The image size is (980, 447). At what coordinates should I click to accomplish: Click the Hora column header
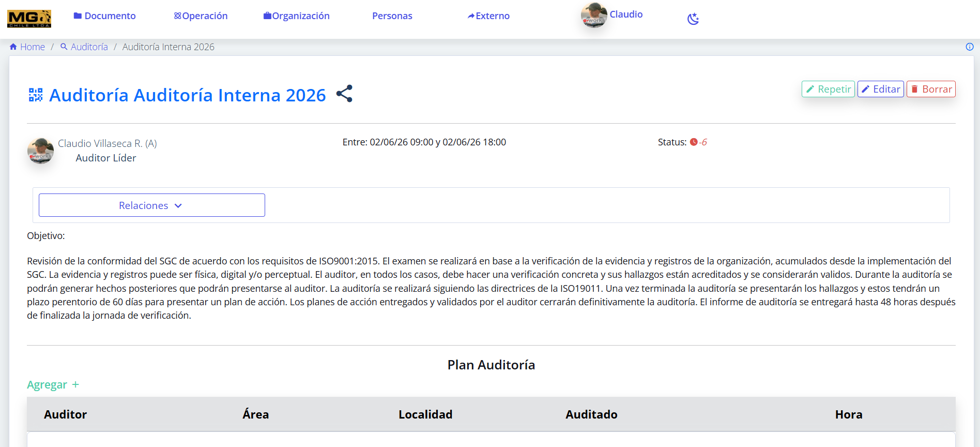(849, 414)
